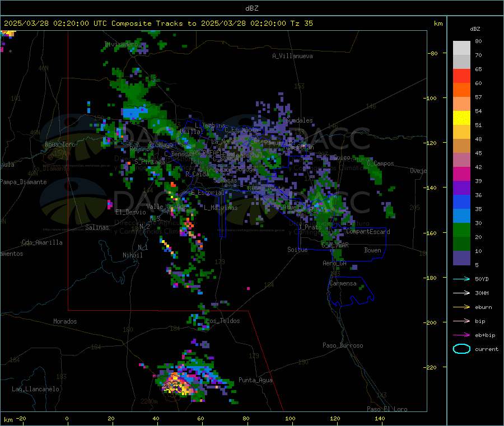Click the pink bip arrow in legend
Image resolution: width=504 pixels, height=426 pixels.
click(461, 321)
